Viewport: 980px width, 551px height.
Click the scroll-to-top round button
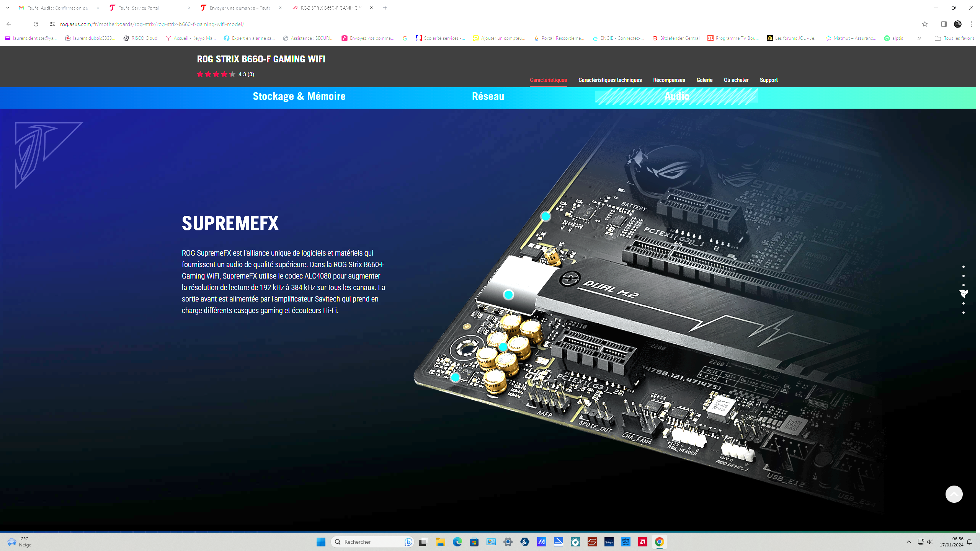(954, 494)
